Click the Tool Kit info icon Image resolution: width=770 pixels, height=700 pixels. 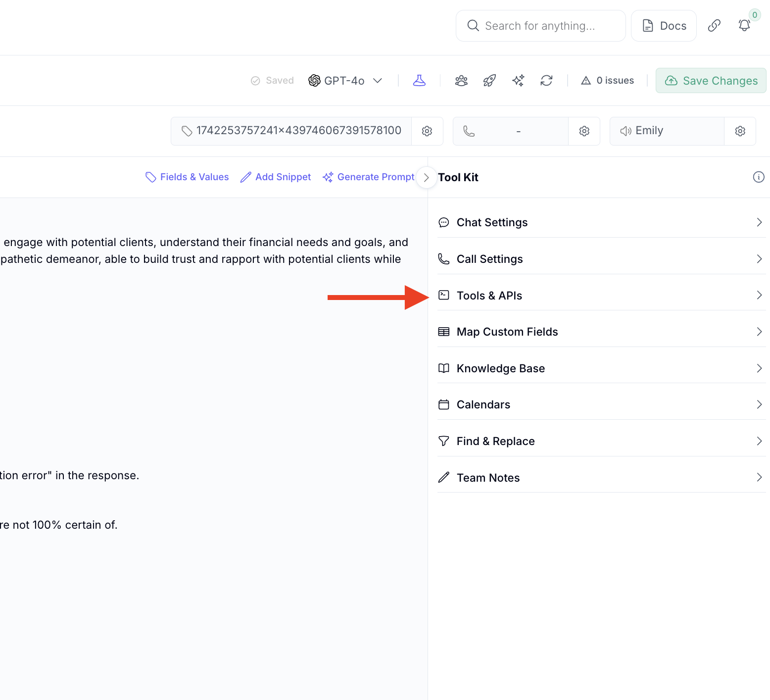tap(758, 177)
